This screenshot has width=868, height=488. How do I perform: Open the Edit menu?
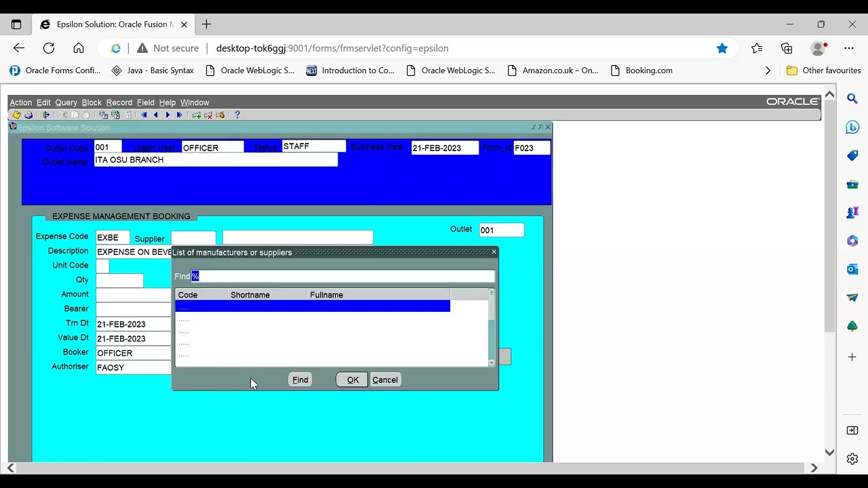coord(43,102)
